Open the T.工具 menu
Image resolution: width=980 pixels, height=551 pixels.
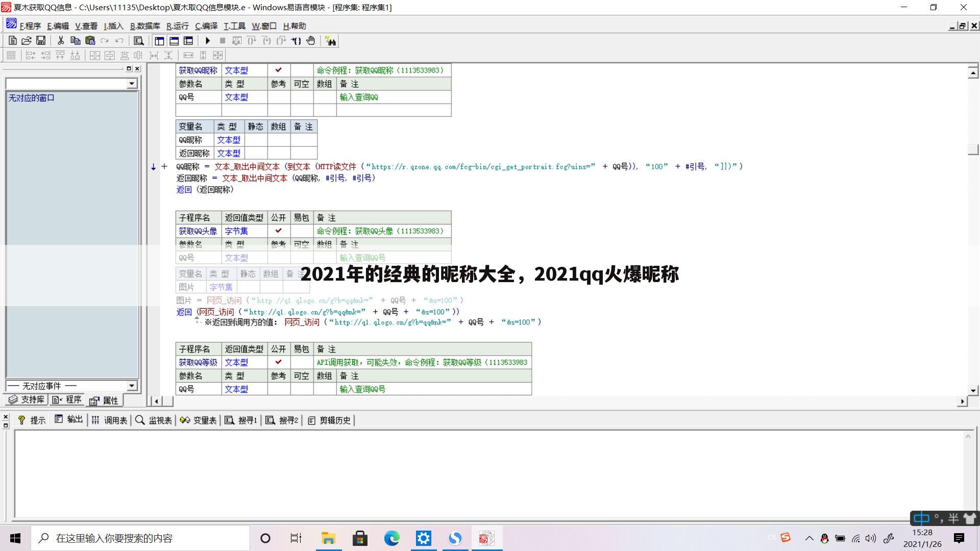pyautogui.click(x=235, y=26)
